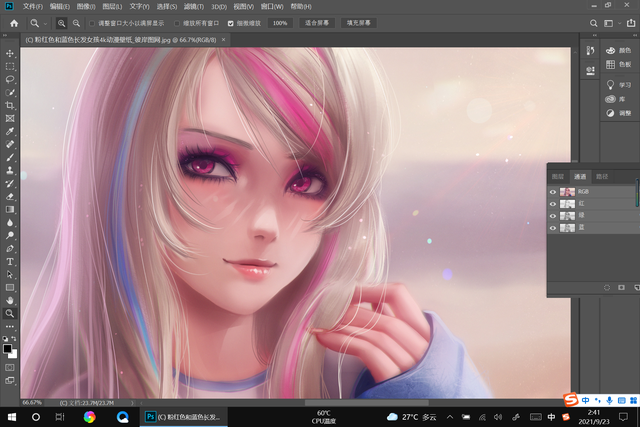
Task: Enable 缩放所有窗口 checkbox
Action: point(177,24)
